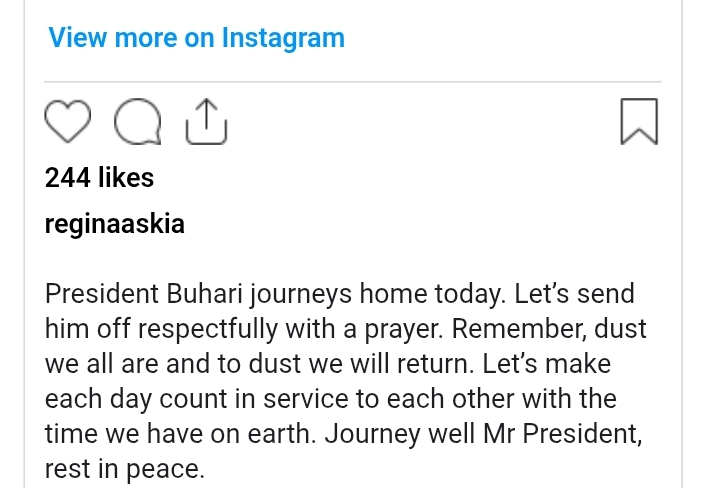720x488 pixels.
Task: Open the reginaaskia profile name
Action: (115, 224)
